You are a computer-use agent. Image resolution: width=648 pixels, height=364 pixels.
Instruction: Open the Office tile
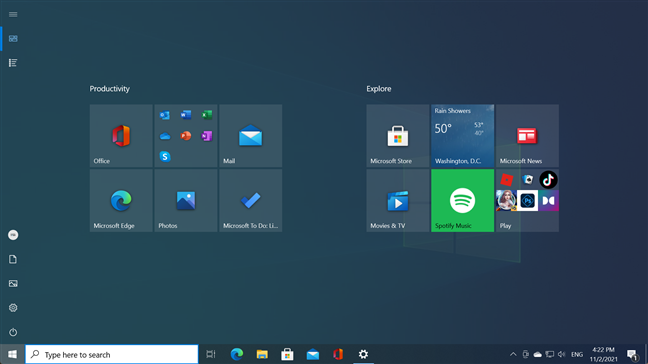[121, 136]
